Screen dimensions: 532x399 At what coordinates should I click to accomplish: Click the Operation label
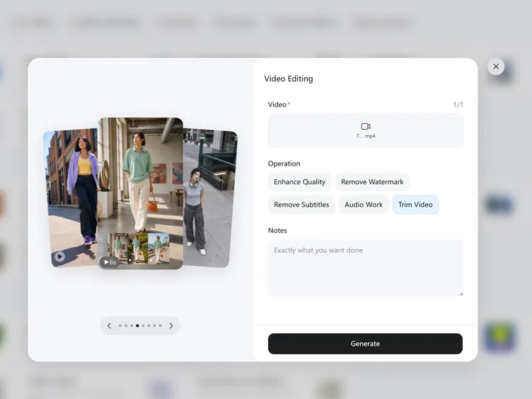284,163
